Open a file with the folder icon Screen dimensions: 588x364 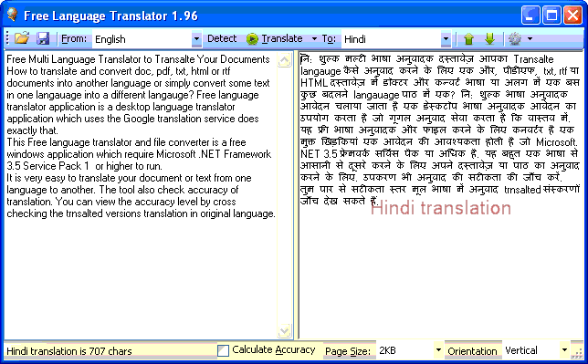pyautogui.click(x=22, y=38)
